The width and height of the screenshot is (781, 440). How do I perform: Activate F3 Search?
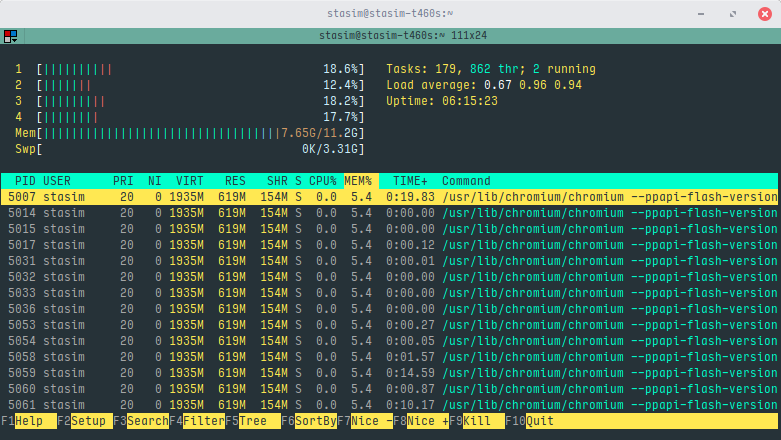pos(141,421)
